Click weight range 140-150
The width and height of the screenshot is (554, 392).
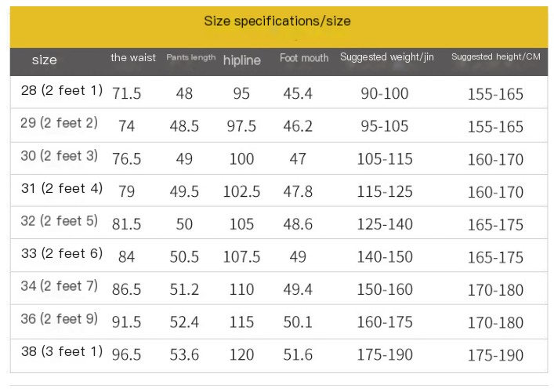point(385,256)
